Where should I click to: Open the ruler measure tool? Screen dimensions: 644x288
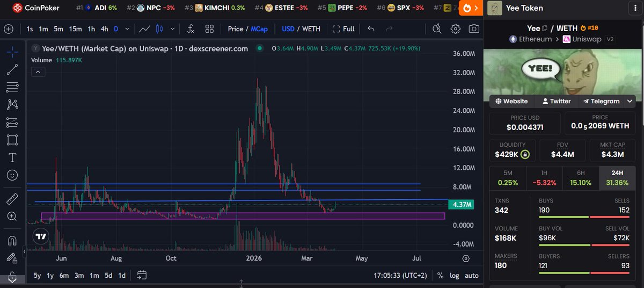12,199
